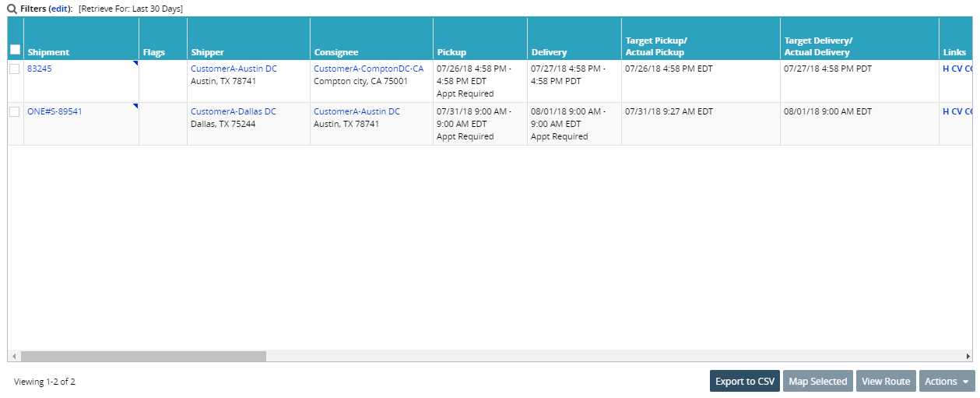Click the View Route button
The image size is (980, 398).
[x=885, y=381]
